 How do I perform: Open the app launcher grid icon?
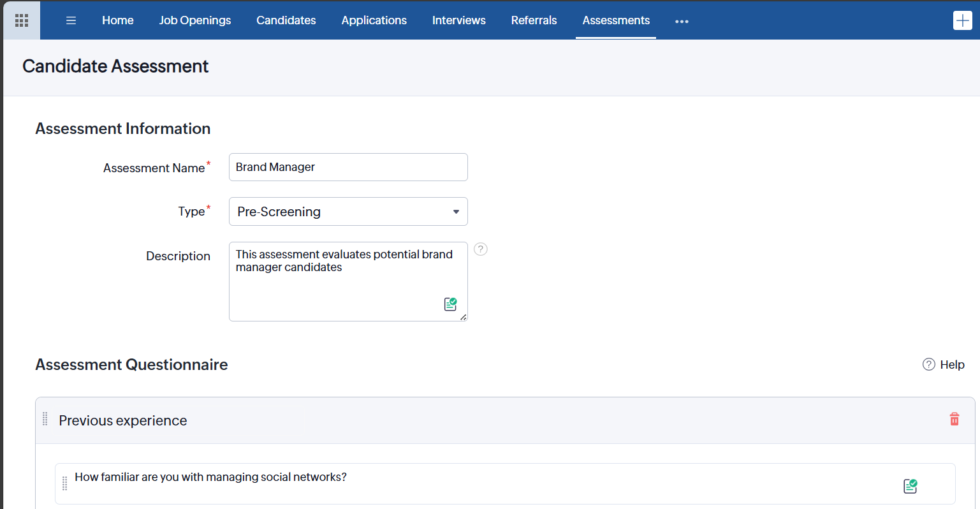pos(22,20)
